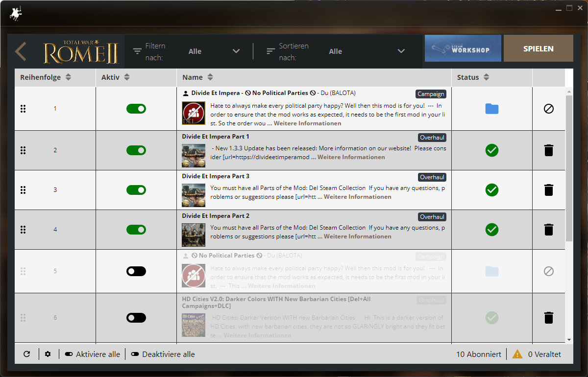Click Aktiviere alle in the bottom bar
Screen dimensions: 588x377
(92, 354)
